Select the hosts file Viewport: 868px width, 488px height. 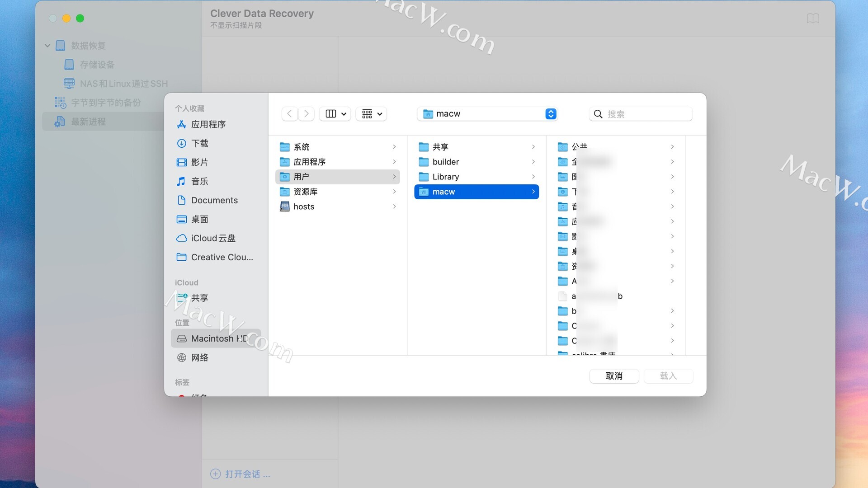[x=303, y=206]
